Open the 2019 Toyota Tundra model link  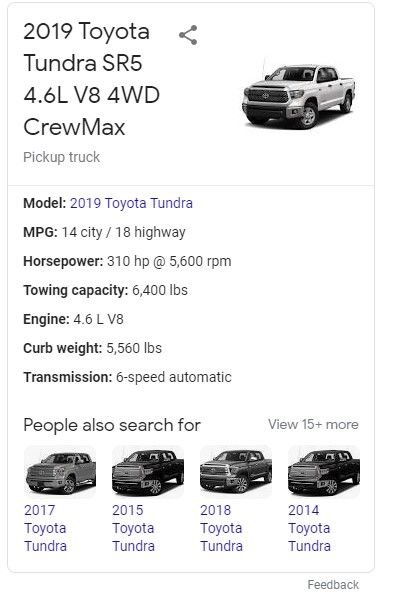[131, 203]
